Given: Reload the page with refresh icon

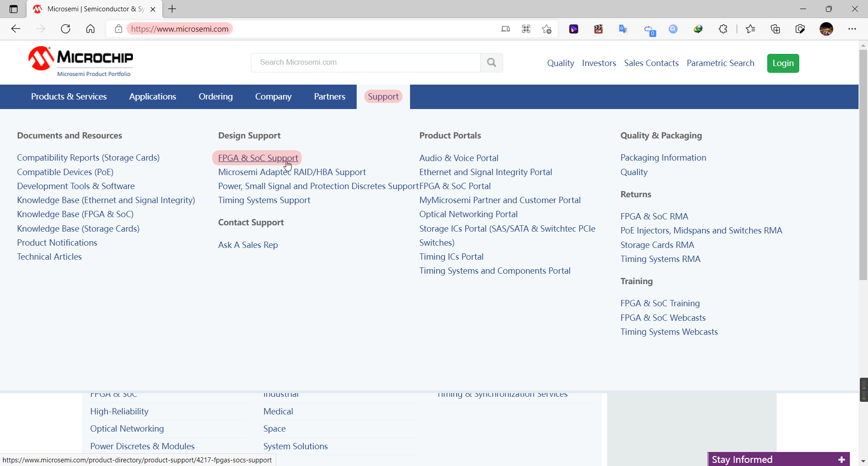Looking at the screenshot, I should click(66, 29).
